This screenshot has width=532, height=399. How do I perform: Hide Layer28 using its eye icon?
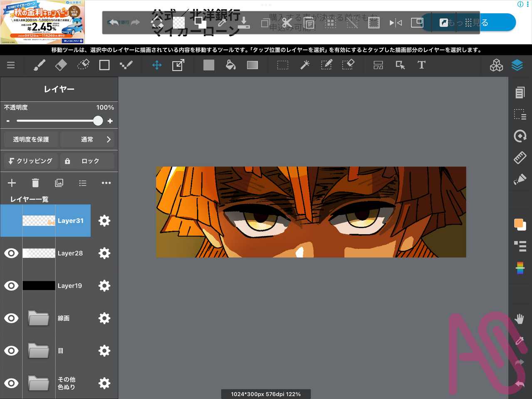pyautogui.click(x=11, y=253)
